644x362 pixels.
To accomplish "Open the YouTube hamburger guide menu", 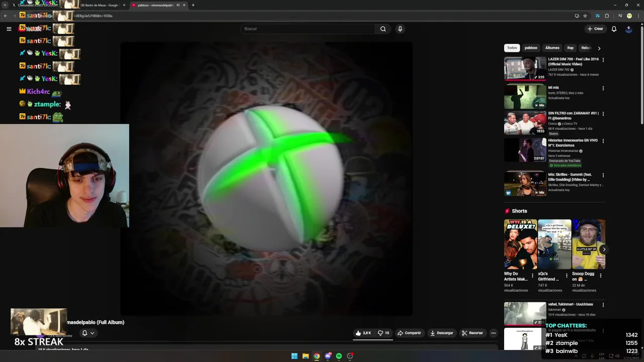I will pyautogui.click(x=9, y=29).
